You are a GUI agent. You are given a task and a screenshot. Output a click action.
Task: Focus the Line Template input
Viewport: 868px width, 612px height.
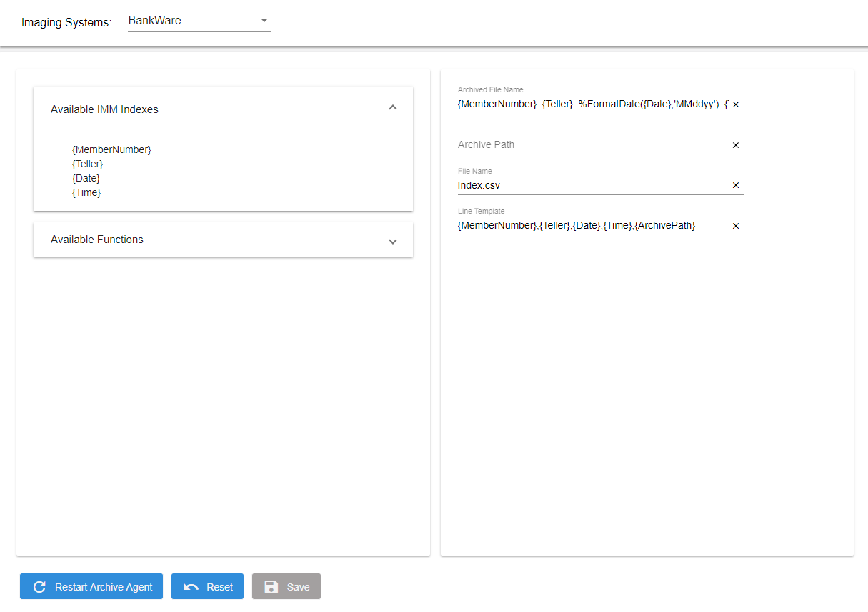[x=593, y=225]
